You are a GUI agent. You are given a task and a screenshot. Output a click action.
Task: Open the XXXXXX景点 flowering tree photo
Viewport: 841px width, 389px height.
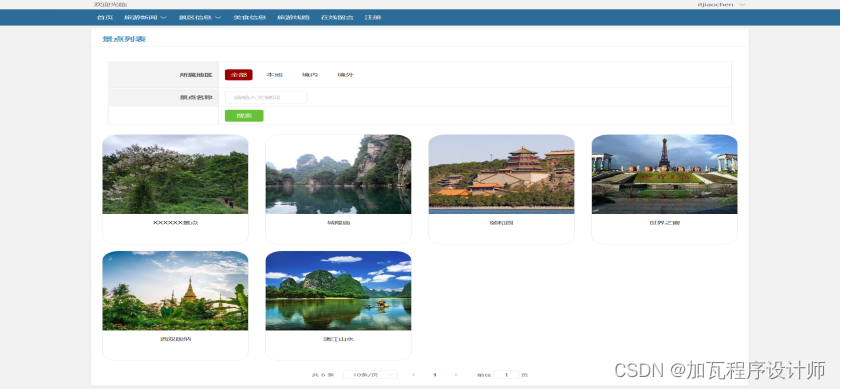pos(175,174)
